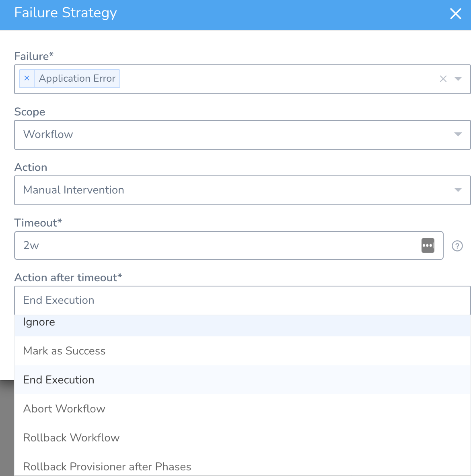Click the Action after timeout field
The image size is (471, 476).
[x=243, y=300]
